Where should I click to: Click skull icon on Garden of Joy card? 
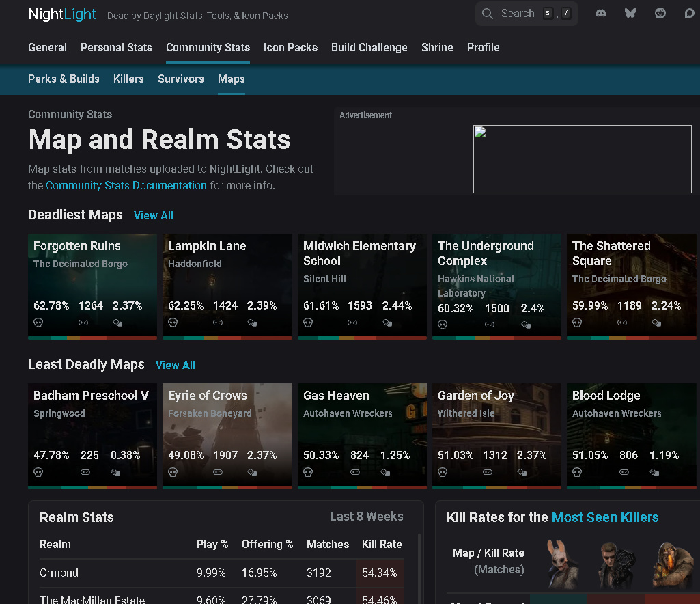(443, 472)
